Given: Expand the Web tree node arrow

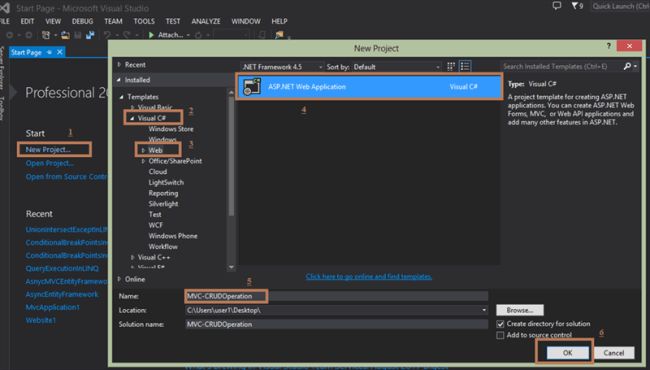Looking at the screenshot, I should [143, 150].
